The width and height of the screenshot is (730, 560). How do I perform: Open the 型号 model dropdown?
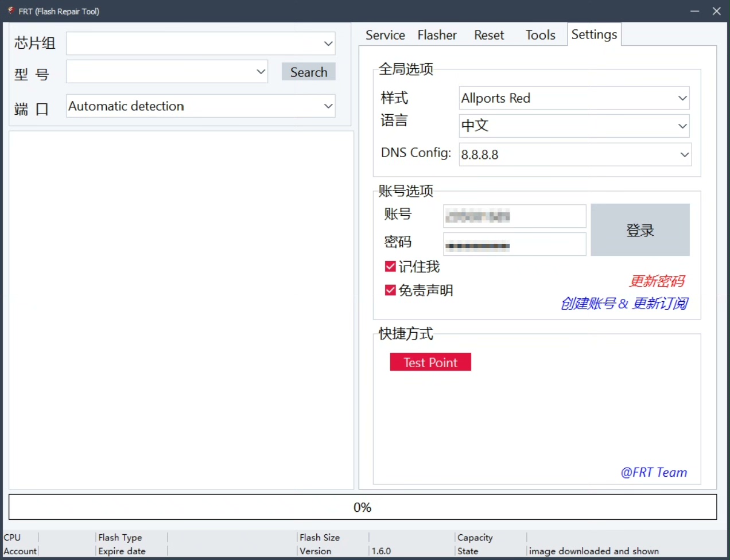click(261, 72)
